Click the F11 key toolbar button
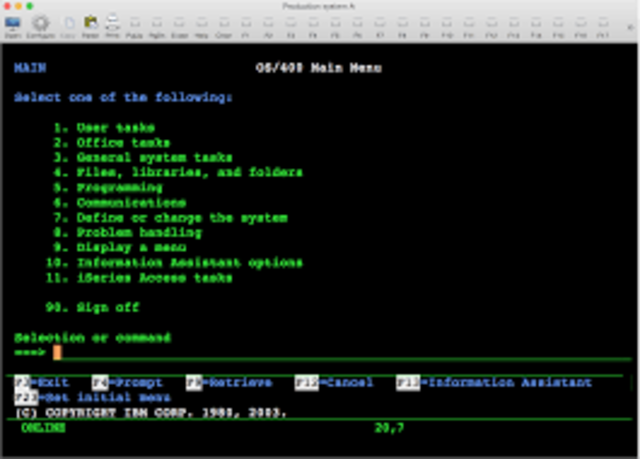The height and width of the screenshot is (459, 640). click(x=469, y=27)
